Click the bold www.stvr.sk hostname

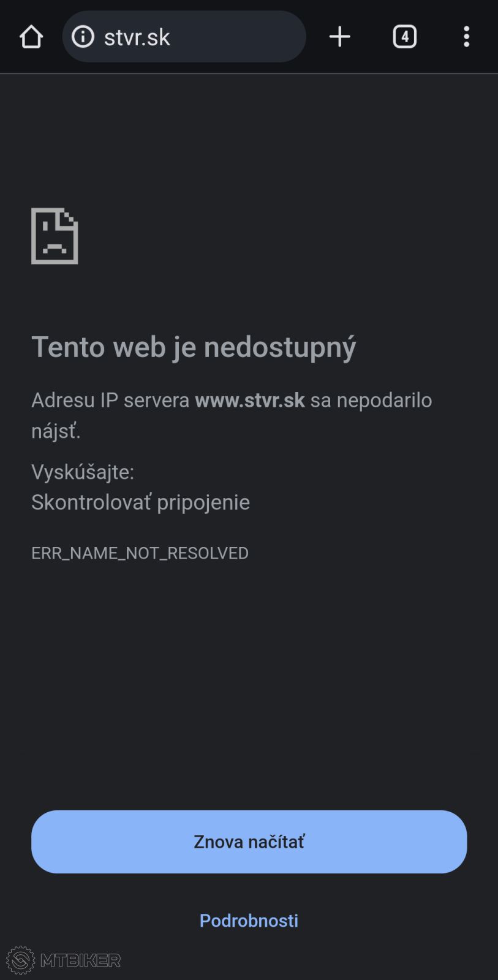click(x=249, y=400)
